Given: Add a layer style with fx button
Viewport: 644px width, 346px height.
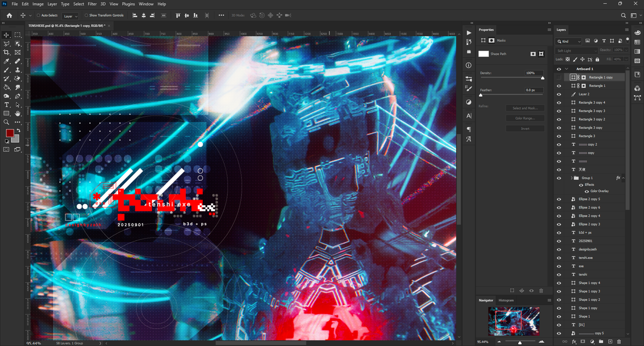Looking at the screenshot, I should 574,341.
